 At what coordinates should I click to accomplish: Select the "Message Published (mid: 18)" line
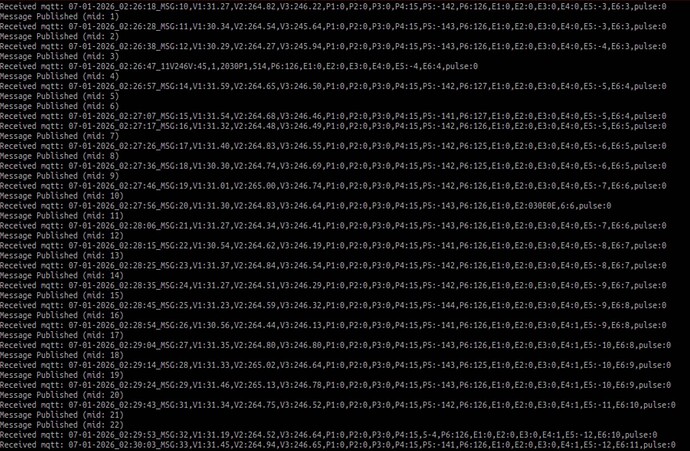tap(62, 355)
